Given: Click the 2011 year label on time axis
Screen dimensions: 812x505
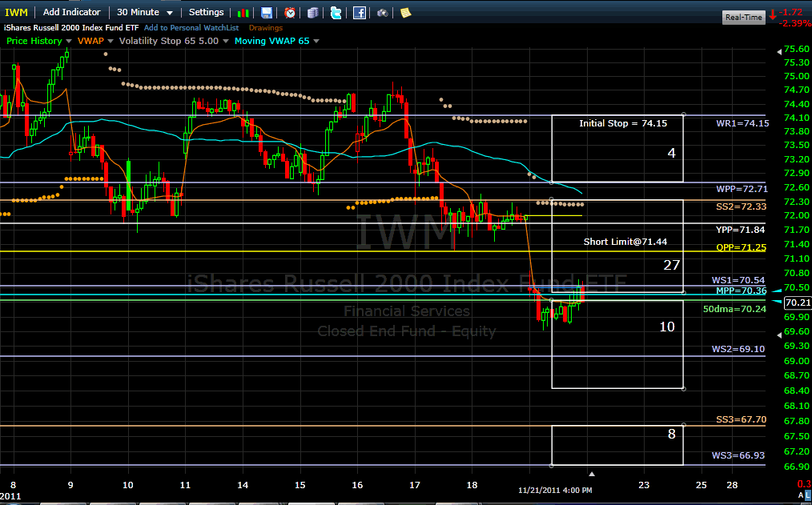Looking at the screenshot, I should [10, 497].
